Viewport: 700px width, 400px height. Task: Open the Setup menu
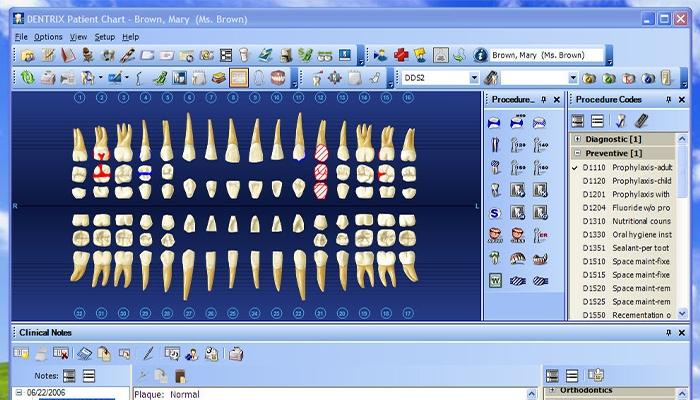[105, 37]
